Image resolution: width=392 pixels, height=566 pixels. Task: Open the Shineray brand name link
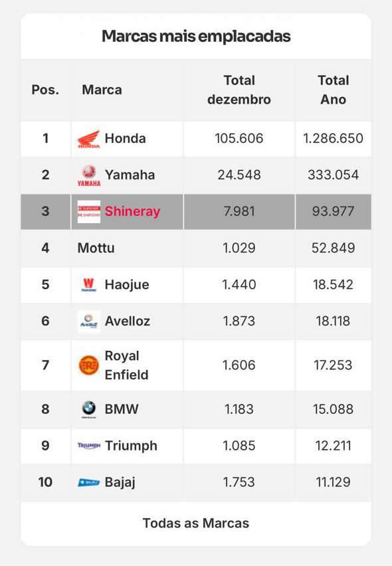pyautogui.click(x=132, y=211)
